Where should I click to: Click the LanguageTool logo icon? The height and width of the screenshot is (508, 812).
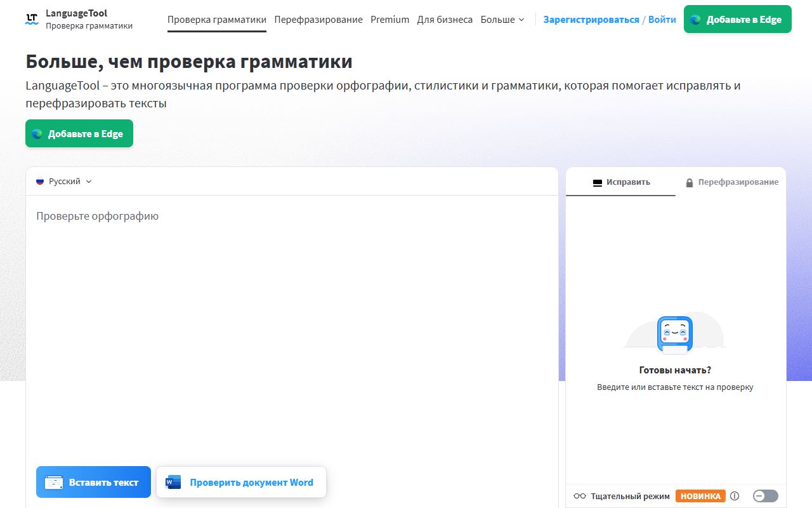click(32, 19)
